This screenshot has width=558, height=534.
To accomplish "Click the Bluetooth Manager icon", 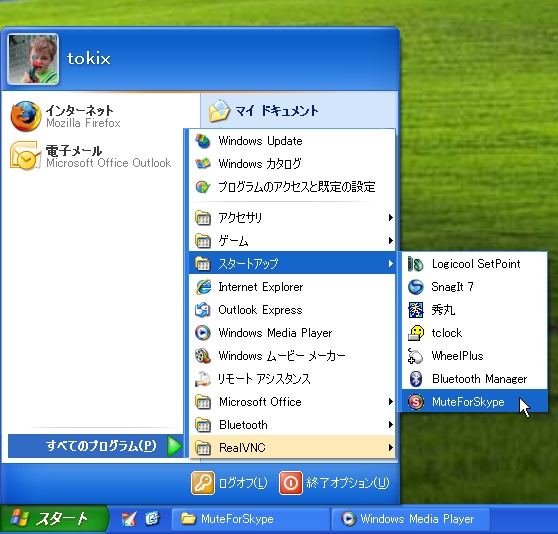I will tap(416, 379).
